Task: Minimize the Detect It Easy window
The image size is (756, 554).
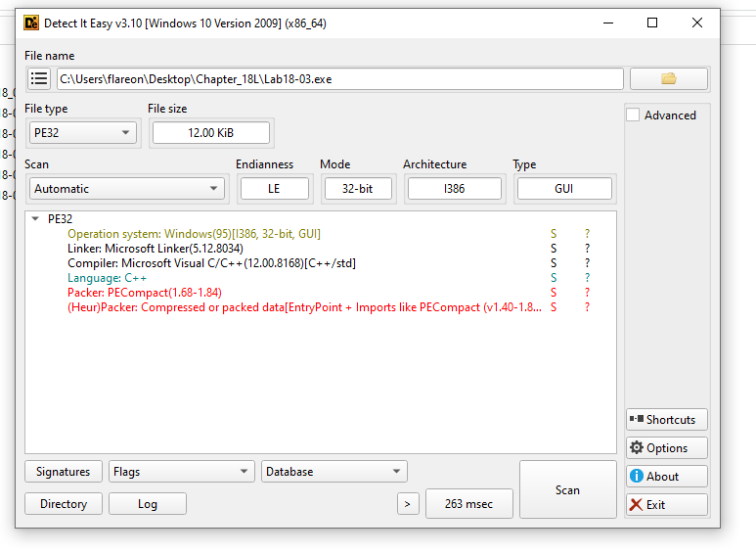Action: pos(608,23)
